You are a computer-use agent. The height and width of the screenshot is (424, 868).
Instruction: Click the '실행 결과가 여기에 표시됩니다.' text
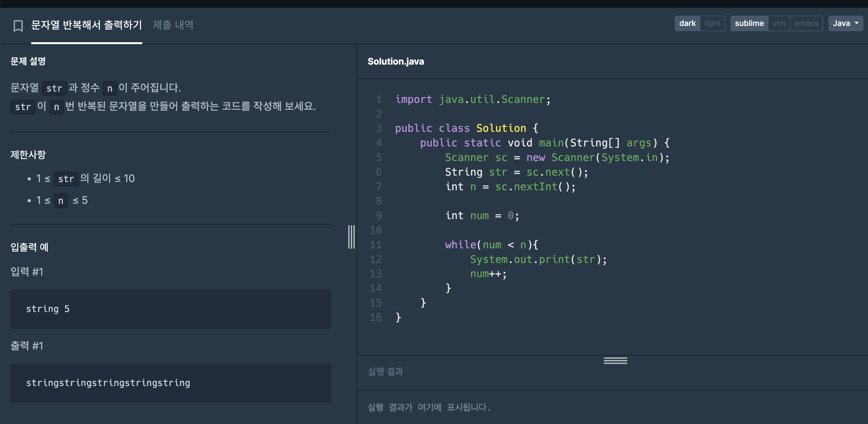pyautogui.click(x=428, y=407)
